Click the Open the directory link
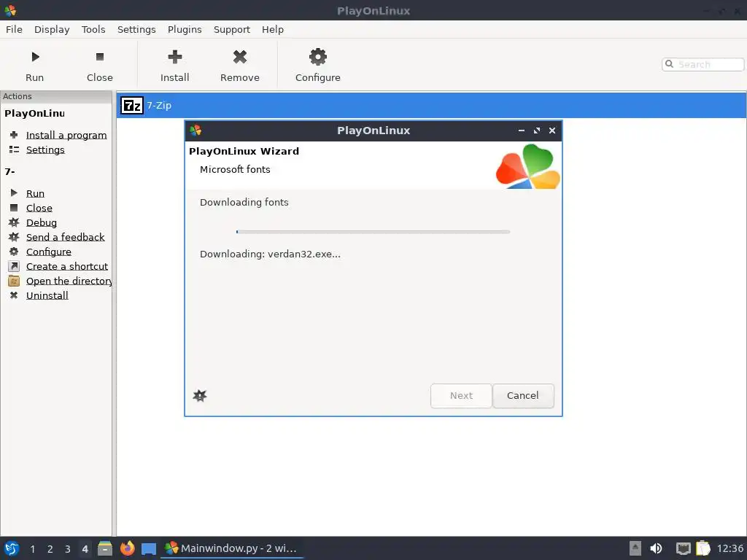The image size is (747, 560). [x=69, y=281]
